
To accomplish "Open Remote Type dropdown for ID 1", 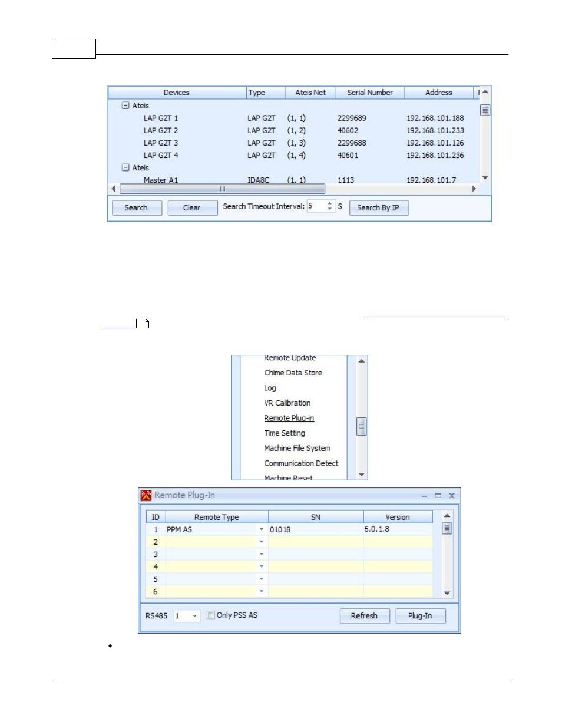I will coord(262,529).
